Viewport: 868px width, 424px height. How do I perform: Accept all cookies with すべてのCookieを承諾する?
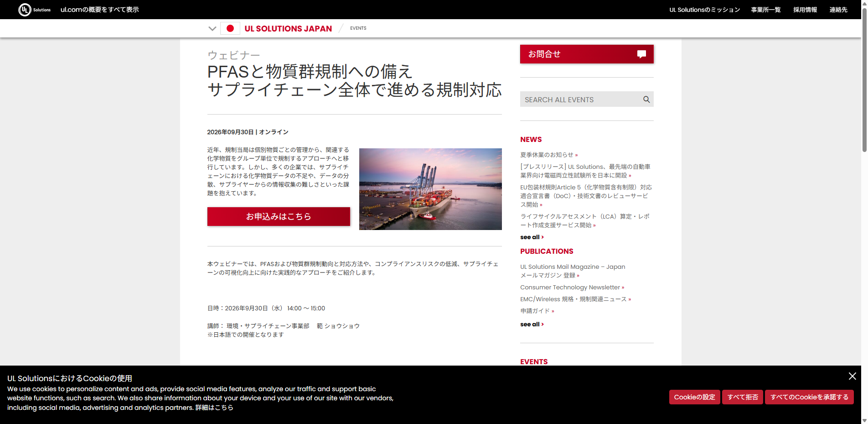tap(809, 397)
